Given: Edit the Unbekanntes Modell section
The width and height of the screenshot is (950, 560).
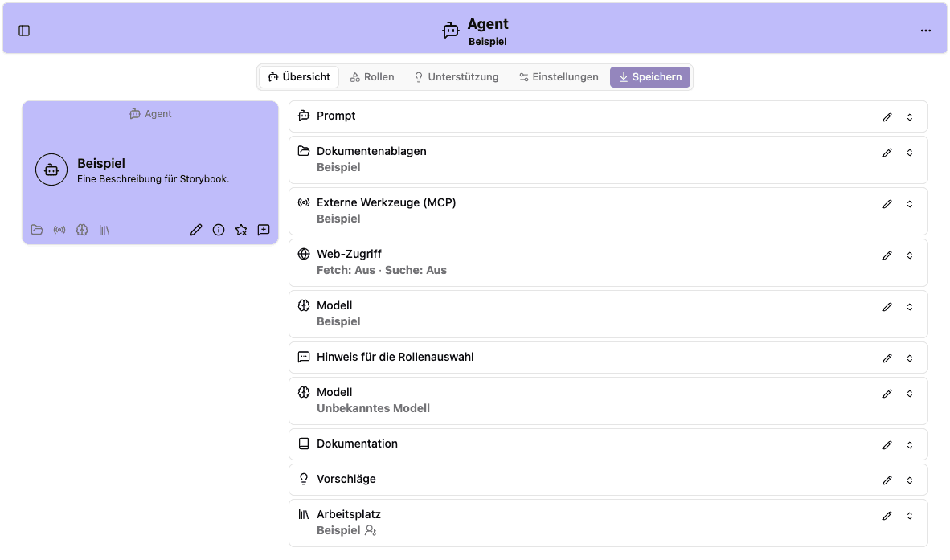Looking at the screenshot, I should 887,394.
